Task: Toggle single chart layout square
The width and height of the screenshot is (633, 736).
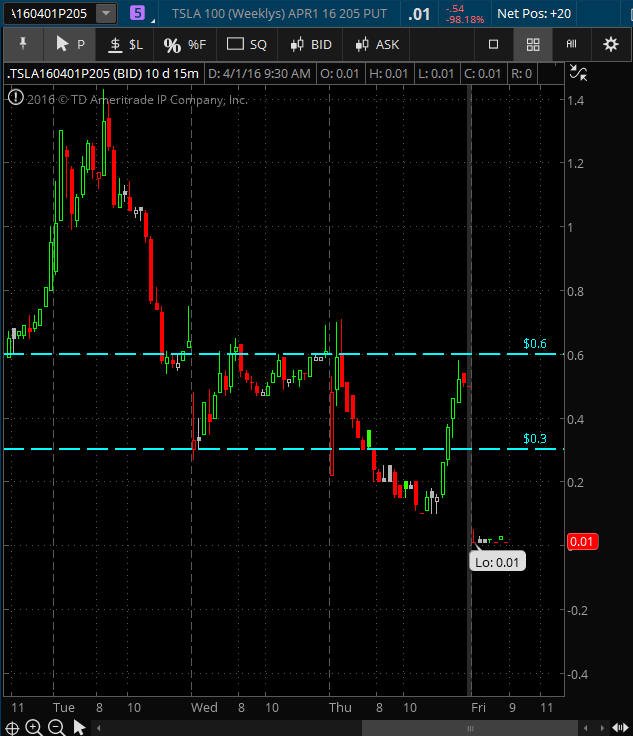Action: 493,45
